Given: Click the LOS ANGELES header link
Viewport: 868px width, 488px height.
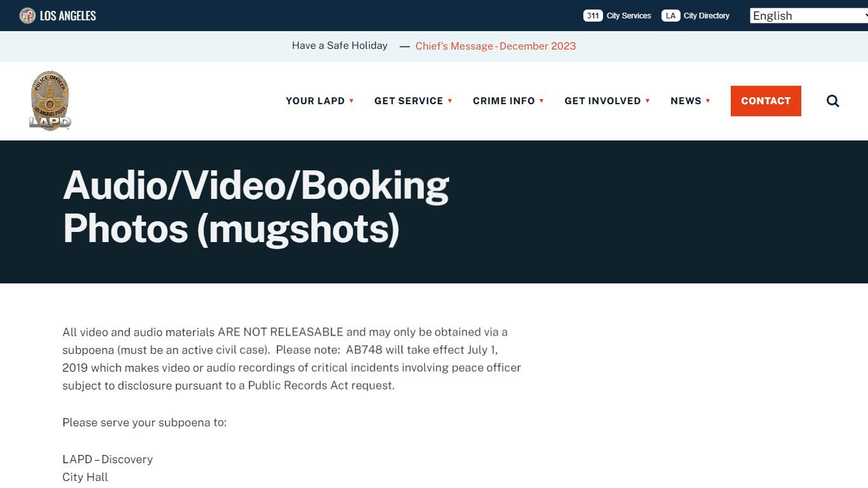Looking at the screenshot, I should click(68, 15).
